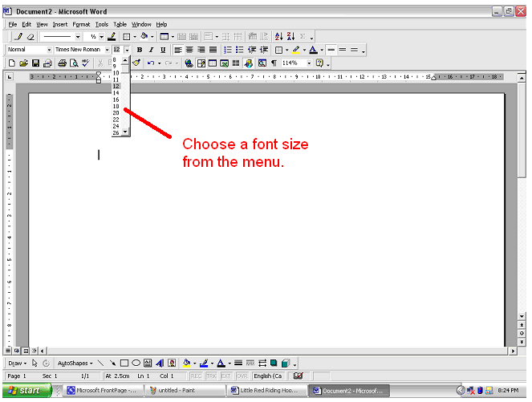Click the Draw Table pencil icon
The width and height of the screenshot is (532, 402).
(x=19, y=36)
